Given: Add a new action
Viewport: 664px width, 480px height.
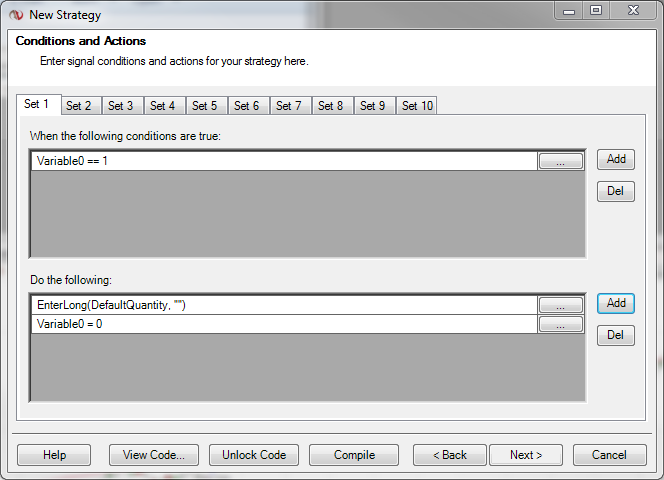Looking at the screenshot, I should click(x=616, y=303).
